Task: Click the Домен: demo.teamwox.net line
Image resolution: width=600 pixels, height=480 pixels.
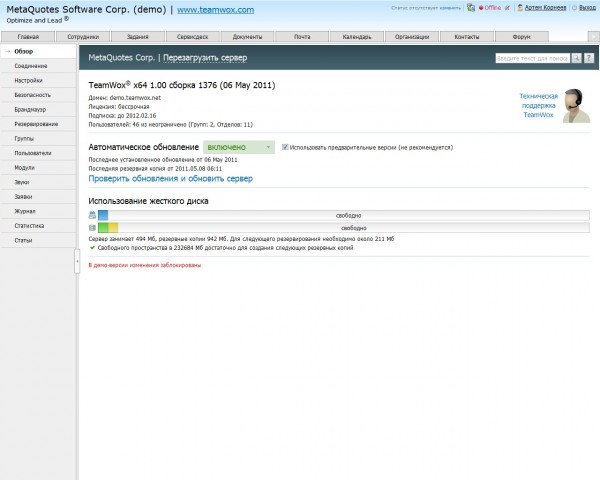Action: point(125,98)
